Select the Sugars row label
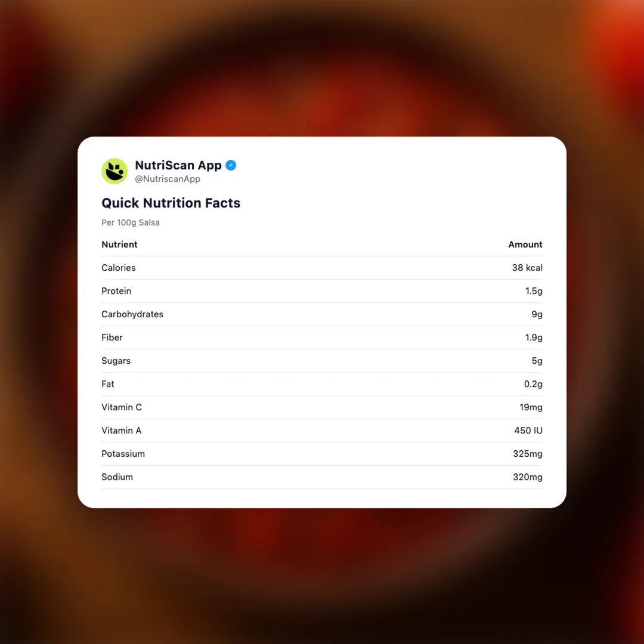 [116, 361]
